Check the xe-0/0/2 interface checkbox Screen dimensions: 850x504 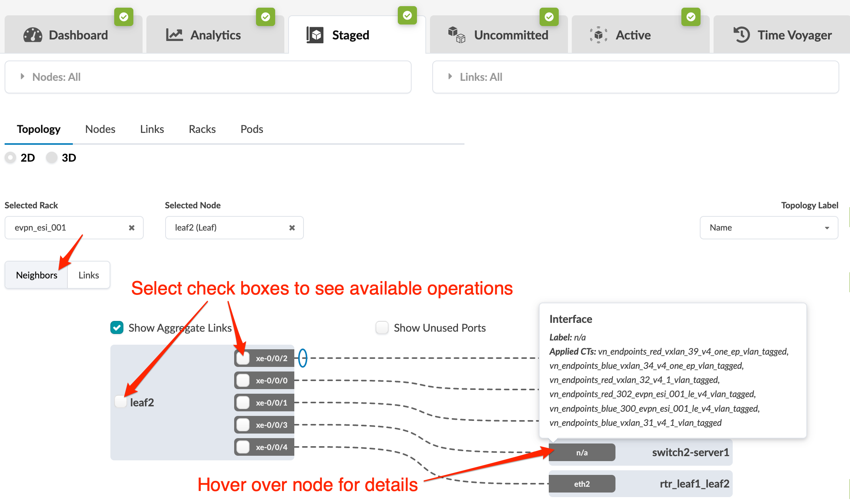coord(243,358)
